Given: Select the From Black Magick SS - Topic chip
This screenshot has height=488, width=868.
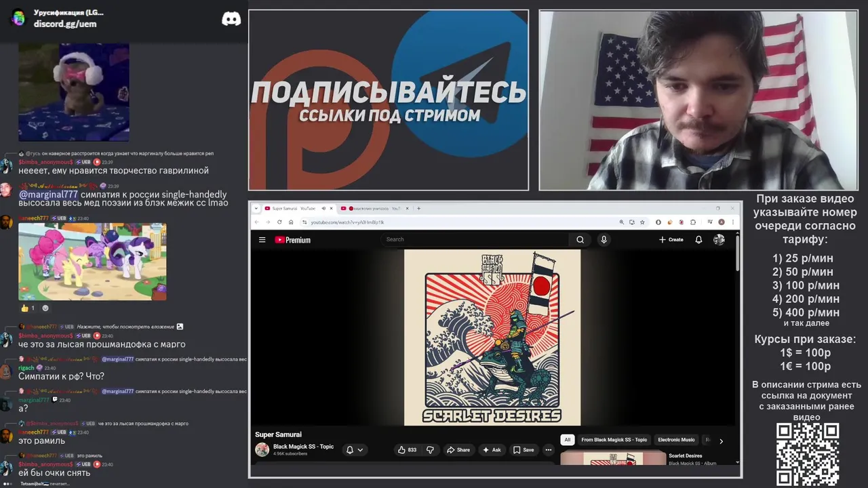Looking at the screenshot, I should click(614, 440).
